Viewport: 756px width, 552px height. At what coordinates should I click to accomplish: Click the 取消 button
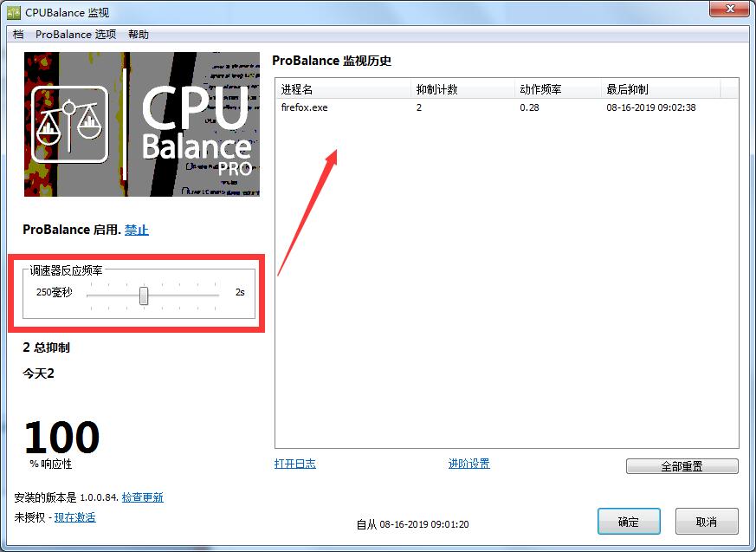pos(707,522)
